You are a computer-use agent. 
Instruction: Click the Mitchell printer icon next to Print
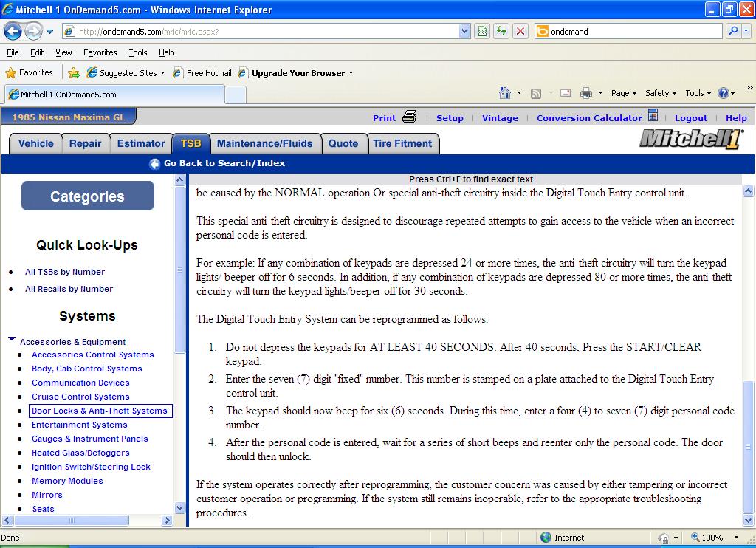(x=409, y=116)
